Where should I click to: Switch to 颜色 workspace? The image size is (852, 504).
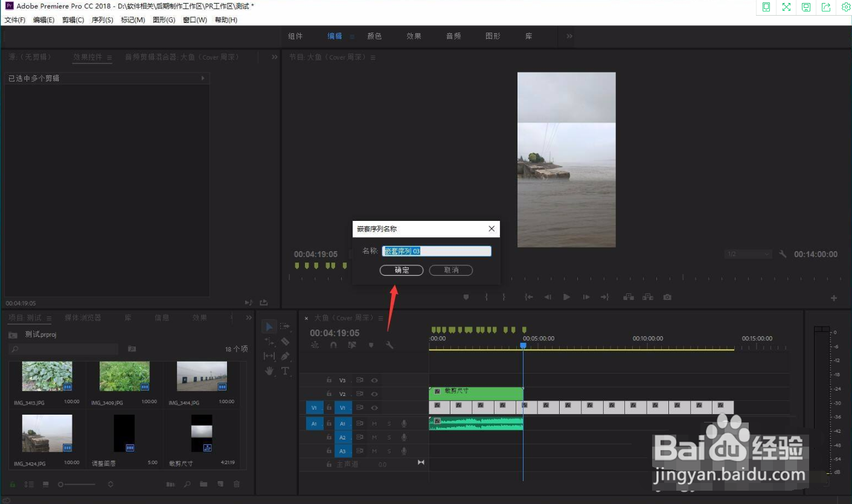[374, 36]
